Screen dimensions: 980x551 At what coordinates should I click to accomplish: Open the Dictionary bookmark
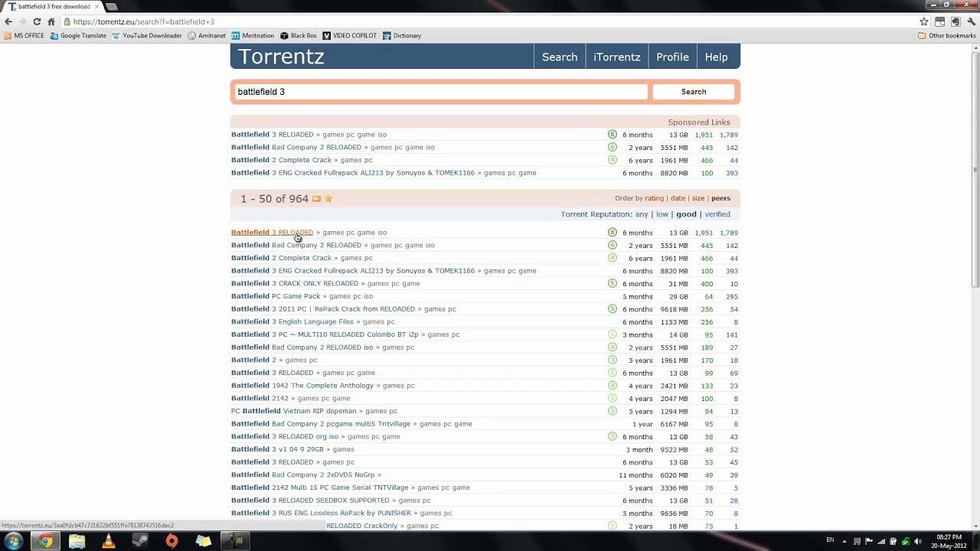pyautogui.click(x=402, y=35)
